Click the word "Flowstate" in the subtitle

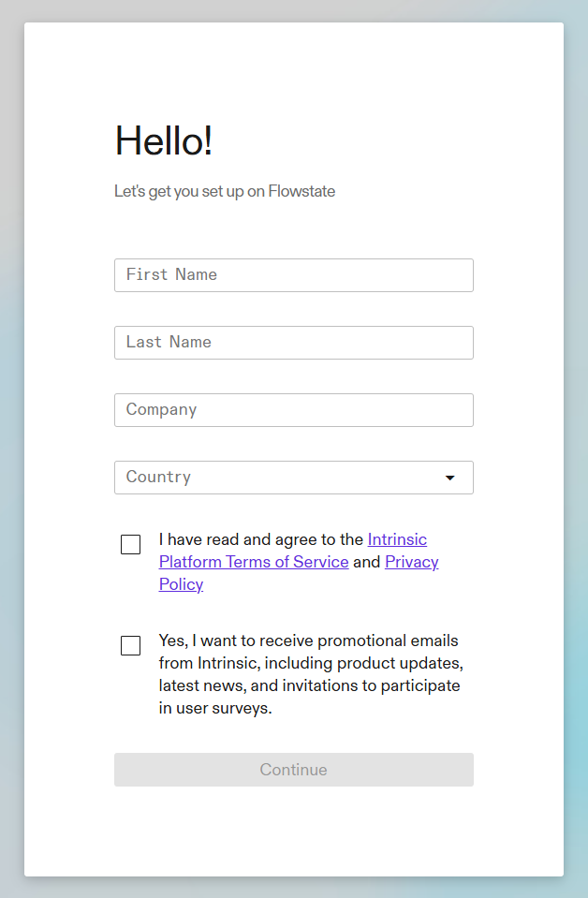[301, 192]
